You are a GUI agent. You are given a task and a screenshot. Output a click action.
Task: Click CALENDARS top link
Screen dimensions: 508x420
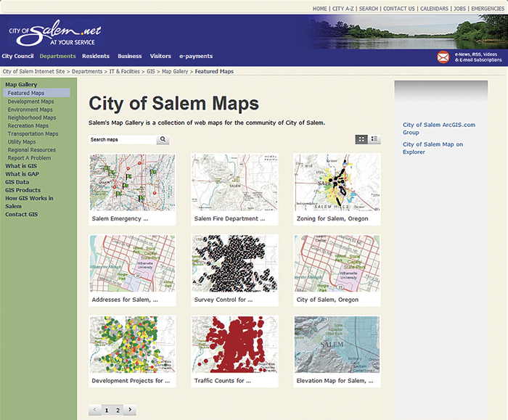434,9
